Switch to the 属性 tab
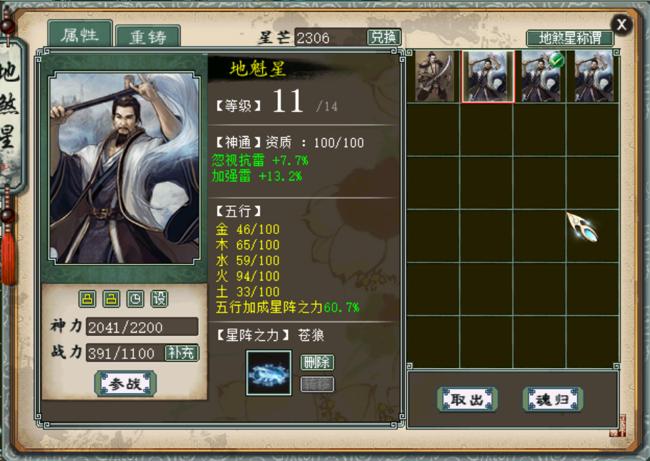 (x=80, y=34)
